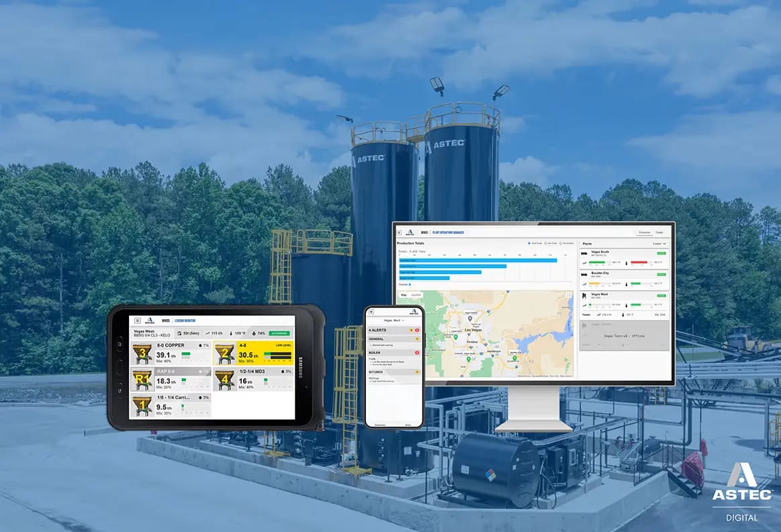Image resolution: width=781 pixels, height=532 pixels.
Task: Click Astec logo on tablet header
Action: pos(150,321)
